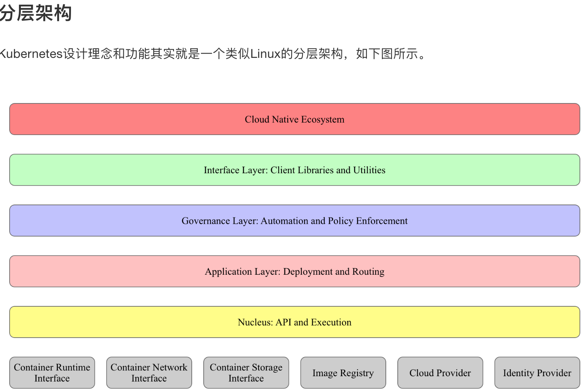Image resolution: width=581 pixels, height=392 pixels.
Task: Click the Nucleus: API and Execution box
Action: (295, 322)
